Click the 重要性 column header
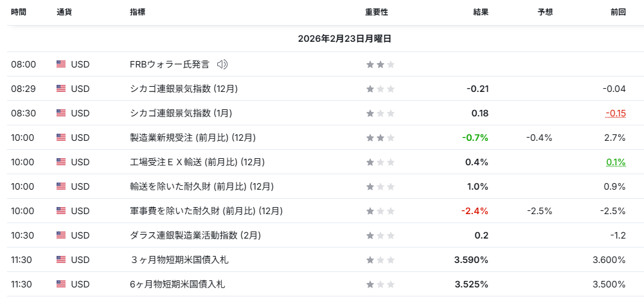This screenshot has height=299, width=644. [377, 12]
